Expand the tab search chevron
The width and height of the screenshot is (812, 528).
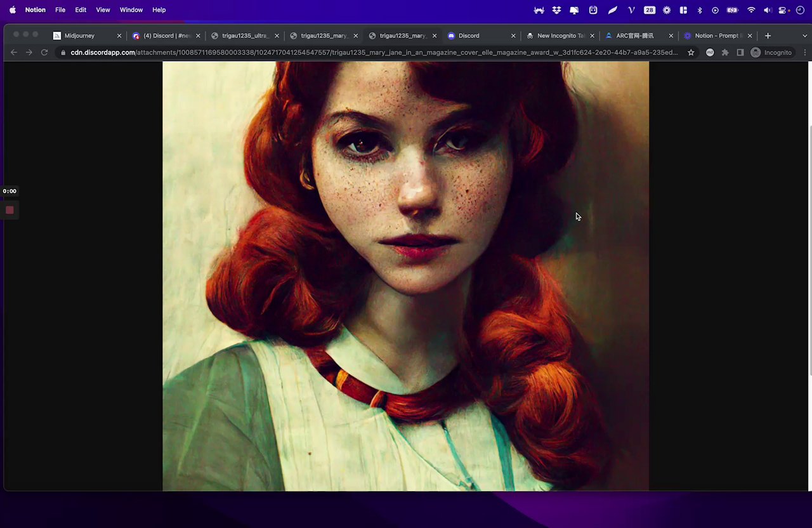point(804,36)
